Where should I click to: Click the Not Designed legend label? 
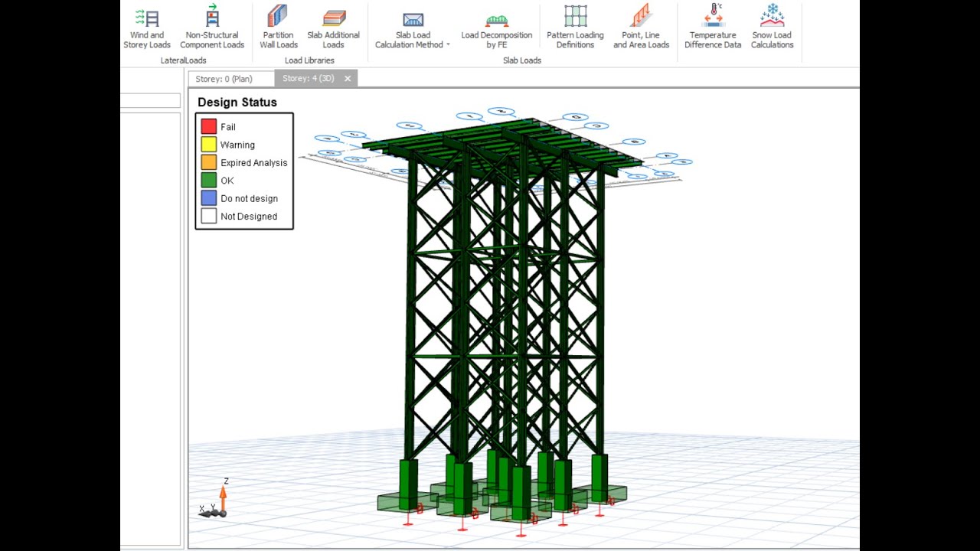(x=249, y=217)
